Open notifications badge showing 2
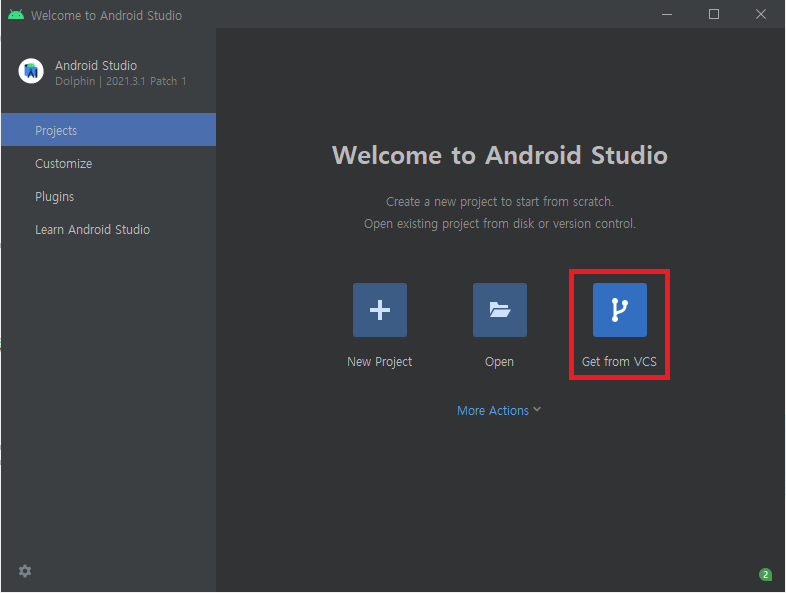 click(x=765, y=574)
